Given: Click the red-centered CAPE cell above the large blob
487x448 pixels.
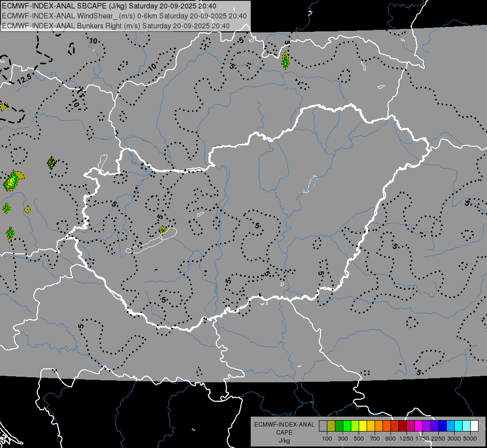Looking at the screenshot, I should click(52, 163).
